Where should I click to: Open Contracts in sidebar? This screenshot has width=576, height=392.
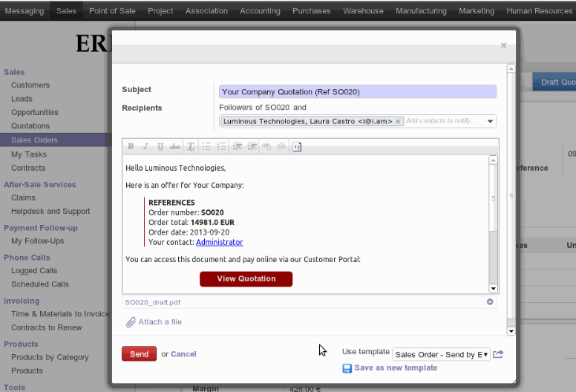click(28, 168)
